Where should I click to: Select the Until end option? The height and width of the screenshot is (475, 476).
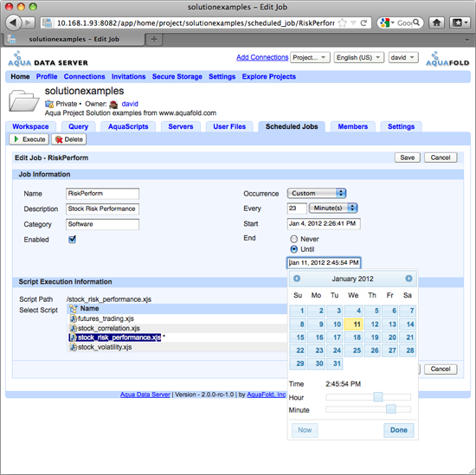point(293,249)
